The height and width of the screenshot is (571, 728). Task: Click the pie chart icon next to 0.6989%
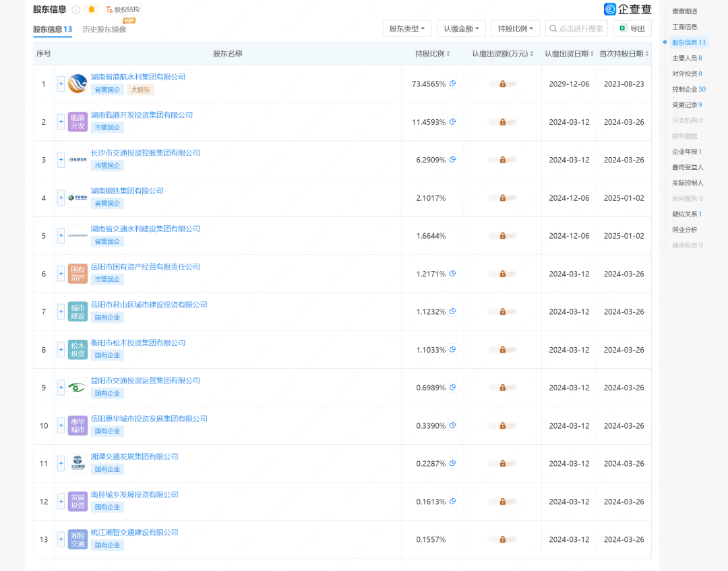[x=453, y=387]
